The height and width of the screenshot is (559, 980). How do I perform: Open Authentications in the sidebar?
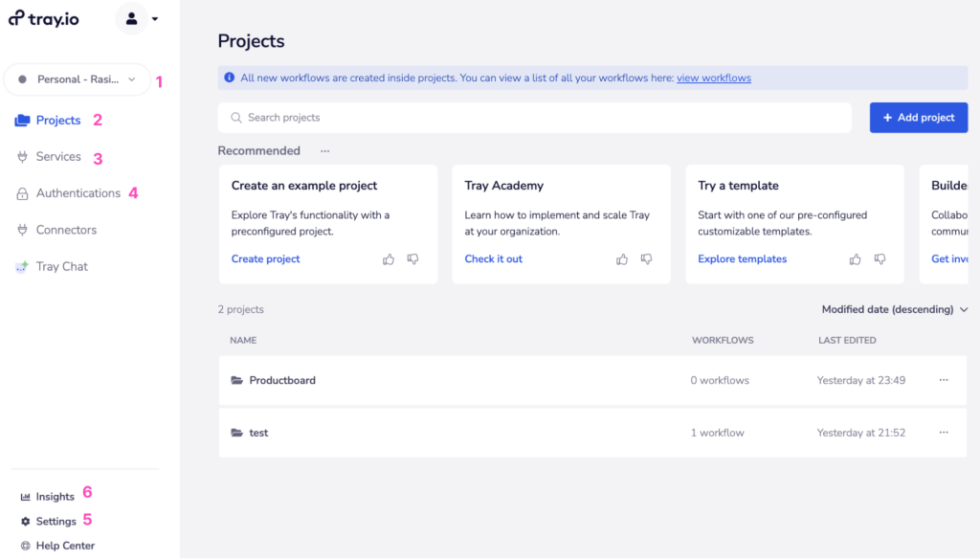tap(78, 193)
